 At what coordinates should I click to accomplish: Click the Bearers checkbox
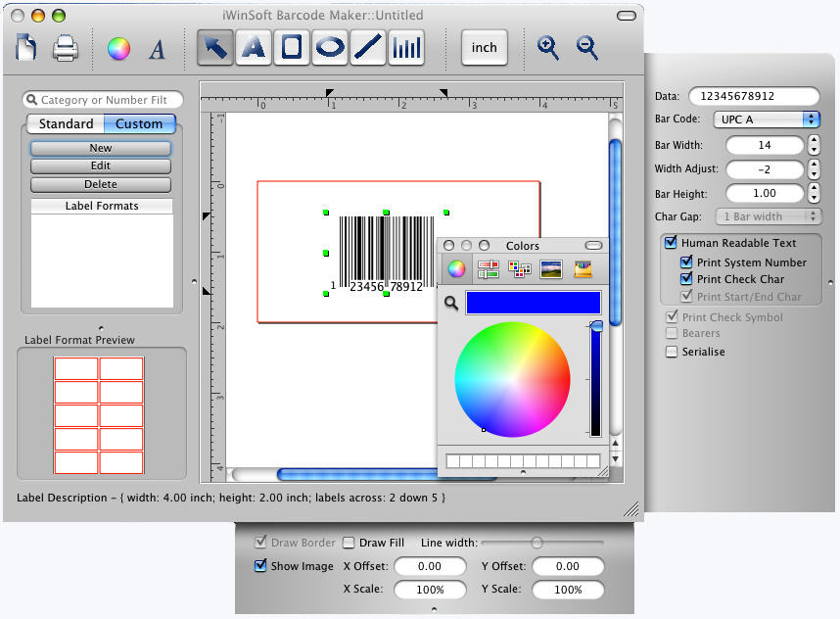pyautogui.click(x=672, y=333)
